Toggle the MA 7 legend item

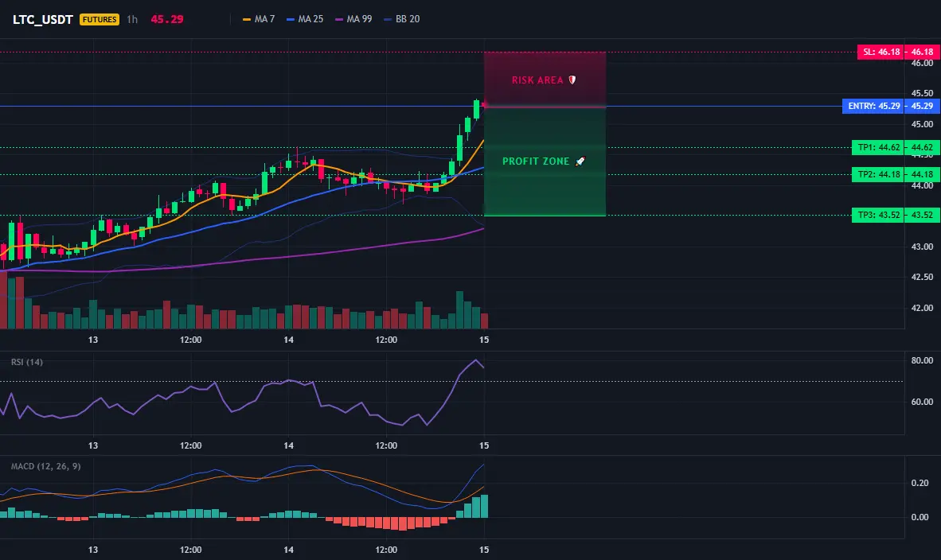(x=259, y=19)
